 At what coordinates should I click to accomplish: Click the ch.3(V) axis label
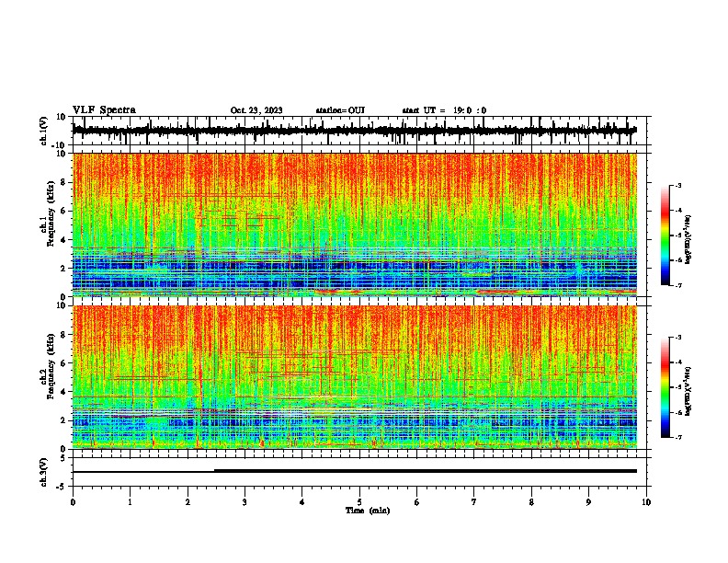pyautogui.click(x=43, y=472)
